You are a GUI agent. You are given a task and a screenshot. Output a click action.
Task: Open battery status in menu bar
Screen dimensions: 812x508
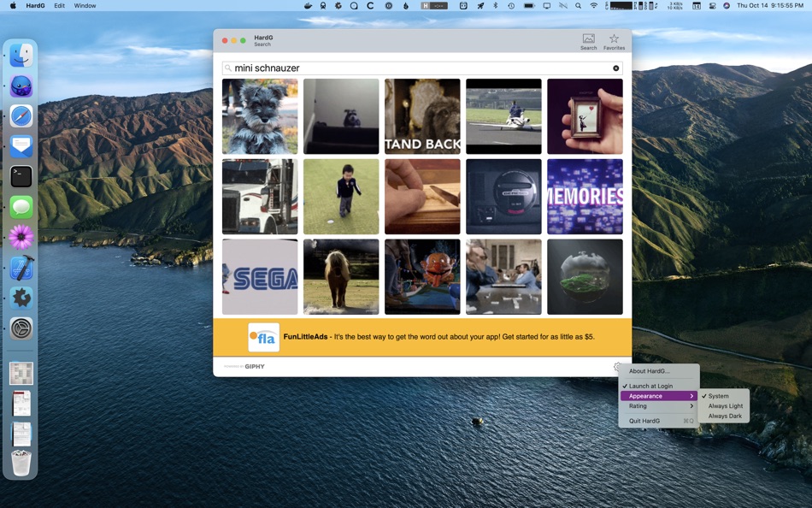[529, 6]
